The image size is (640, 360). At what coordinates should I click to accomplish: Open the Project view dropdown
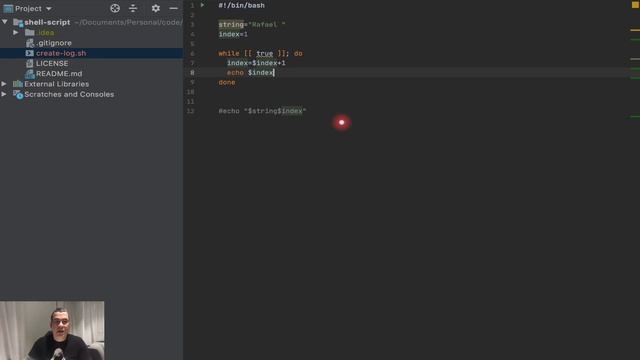pos(49,9)
